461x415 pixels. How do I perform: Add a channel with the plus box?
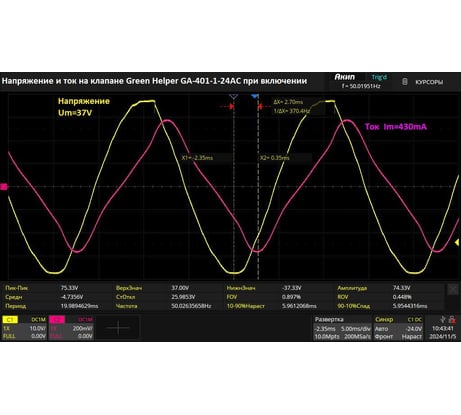[x=118, y=328]
